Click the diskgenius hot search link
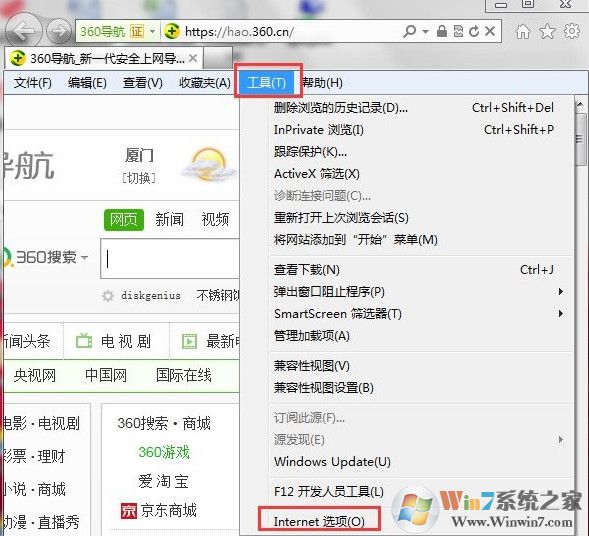The image size is (589, 536). coord(151,296)
